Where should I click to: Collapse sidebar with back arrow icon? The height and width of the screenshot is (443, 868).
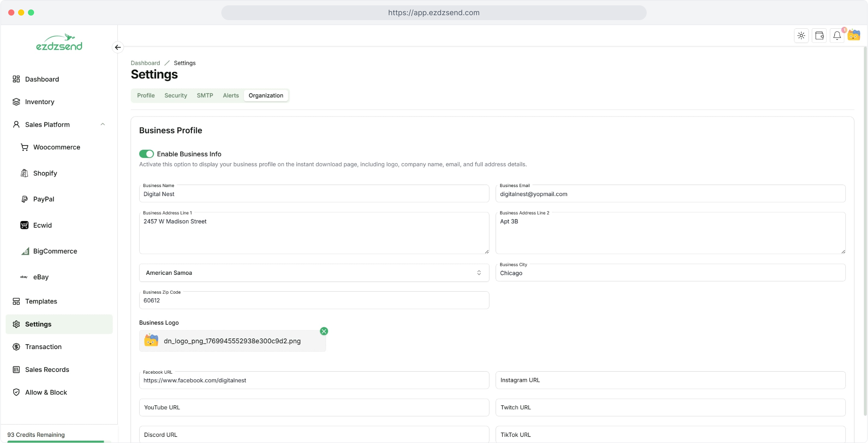[118, 47]
